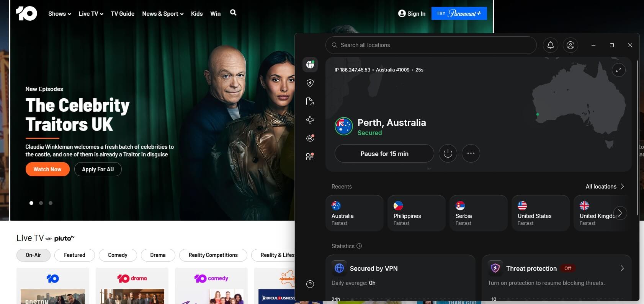Click the Australia flag connection icon
The width and height of the screenshot is (644, 304).
coord(344,126)
